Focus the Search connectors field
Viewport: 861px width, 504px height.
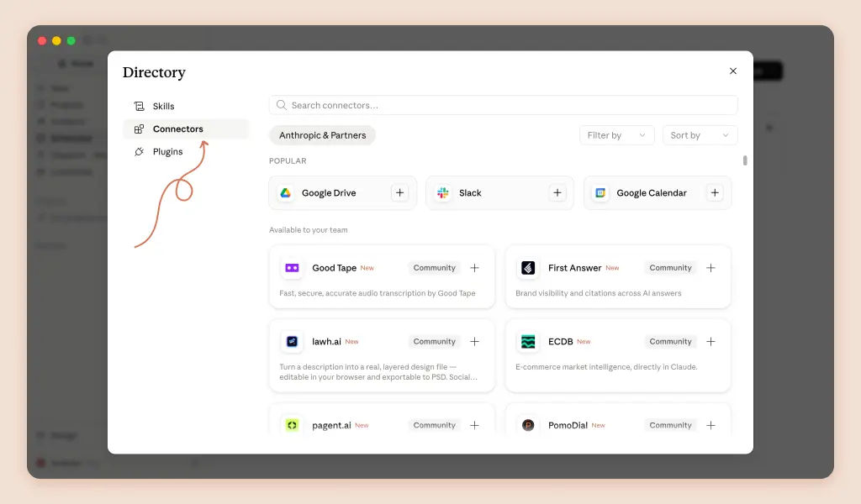(503, 105)
